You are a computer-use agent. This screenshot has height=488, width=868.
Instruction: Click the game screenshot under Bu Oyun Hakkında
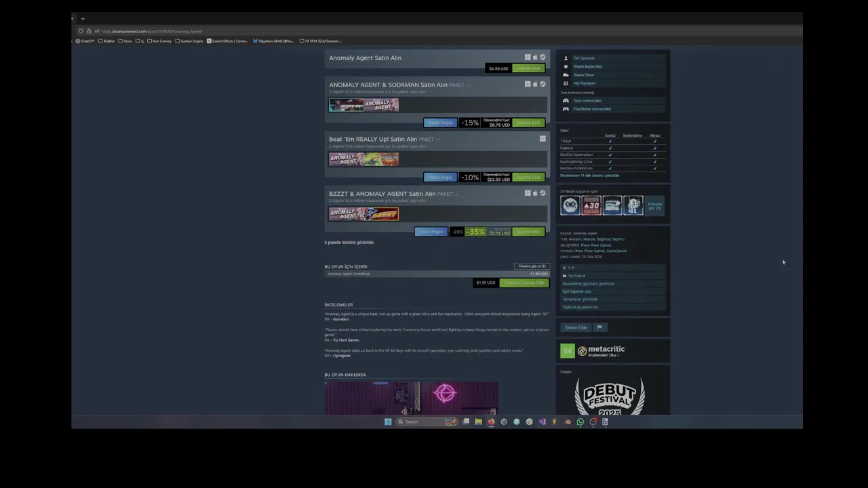pos(411,398)
